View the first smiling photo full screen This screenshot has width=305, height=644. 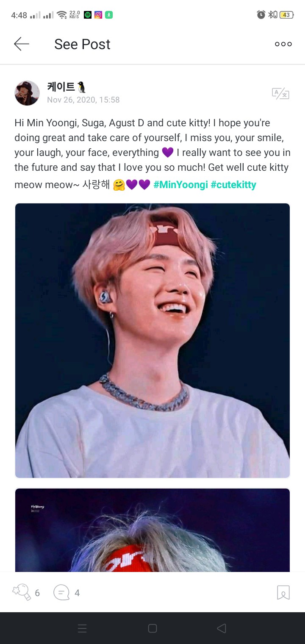152,341
